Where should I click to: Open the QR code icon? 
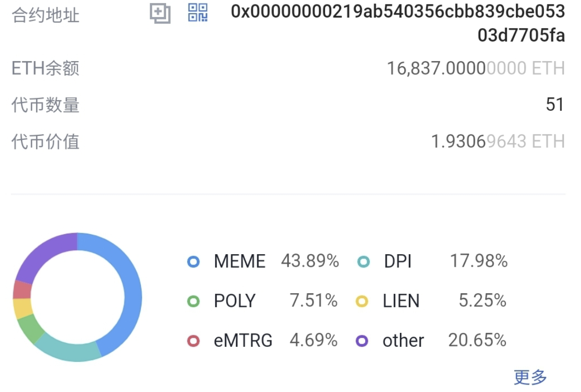198,13
